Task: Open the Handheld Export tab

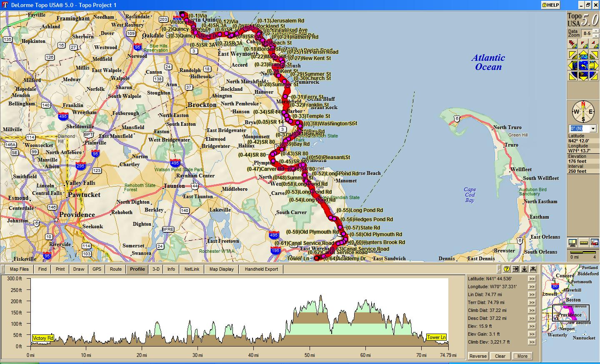Action: (261, 269)
